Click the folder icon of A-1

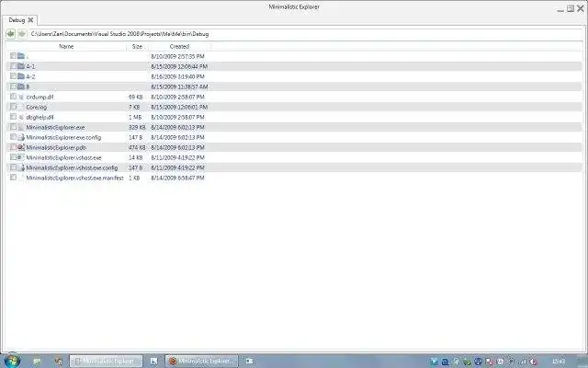[x=21, y=66]
